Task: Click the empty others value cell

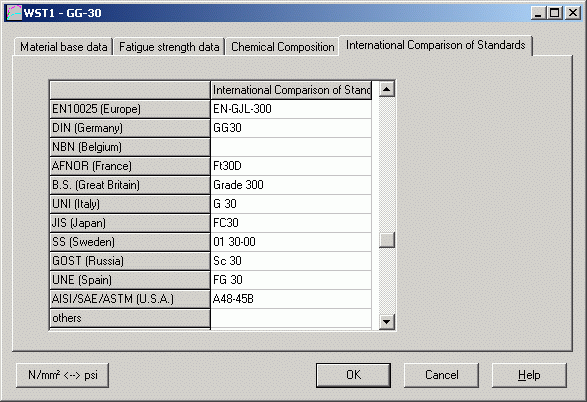Action: point(291,318)
